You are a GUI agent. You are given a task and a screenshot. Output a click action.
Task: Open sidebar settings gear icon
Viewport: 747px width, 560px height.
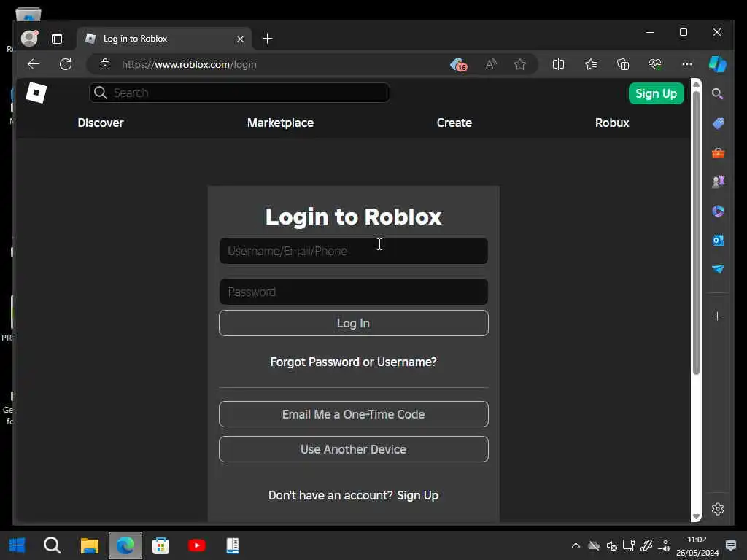point(718,509)
